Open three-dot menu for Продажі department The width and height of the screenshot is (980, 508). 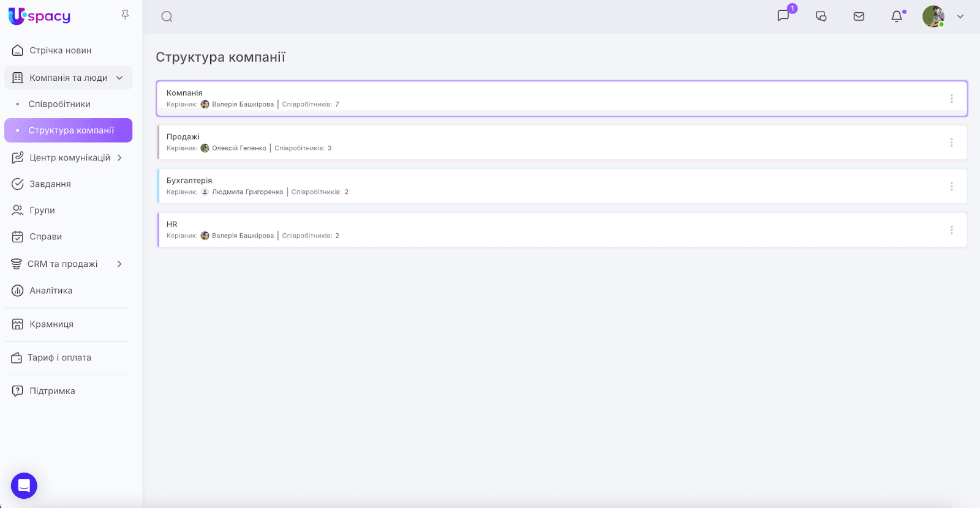pyautogui.click(x=951, y=143)
